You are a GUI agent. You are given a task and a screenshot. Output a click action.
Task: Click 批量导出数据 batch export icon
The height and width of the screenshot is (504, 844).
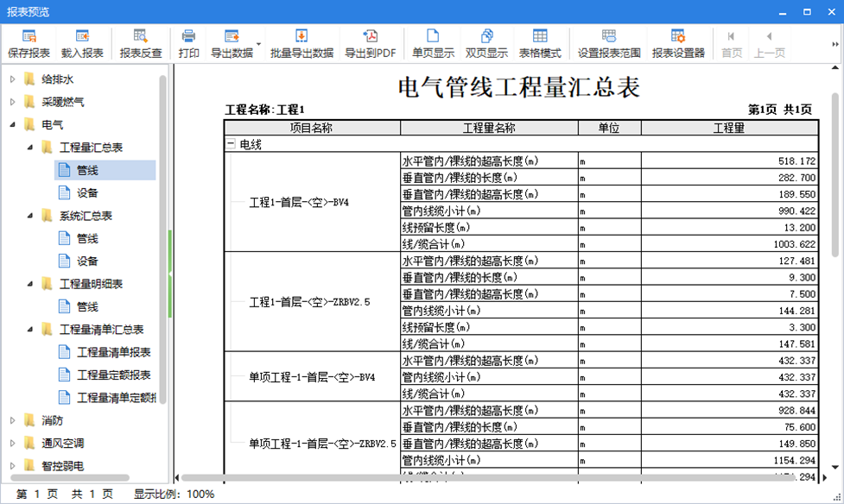coord(301,43)
